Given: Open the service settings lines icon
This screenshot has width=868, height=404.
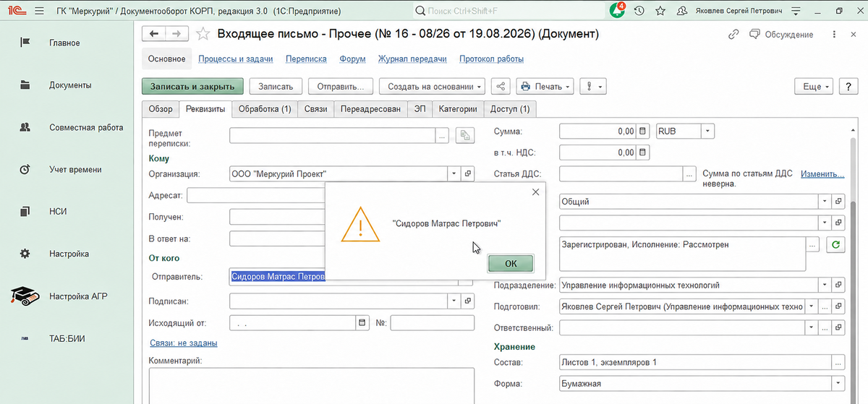Looking at the screenshot, I should 795,12.
